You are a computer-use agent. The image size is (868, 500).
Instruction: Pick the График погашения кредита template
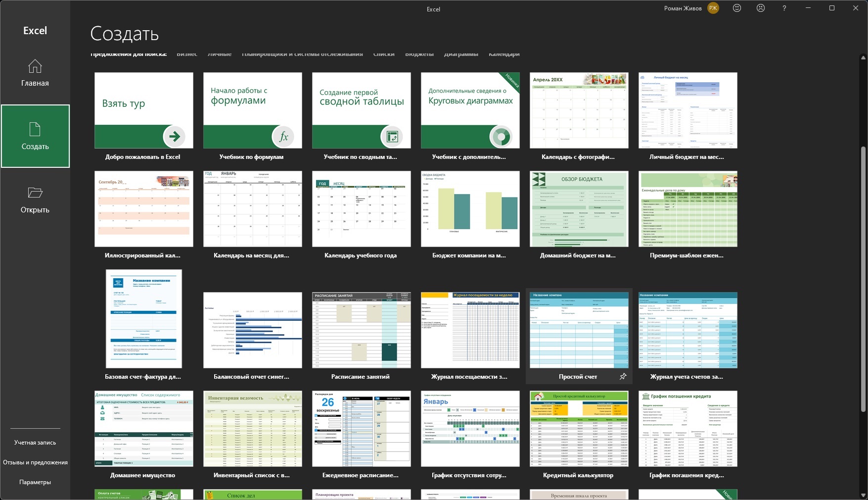(688, 429)
